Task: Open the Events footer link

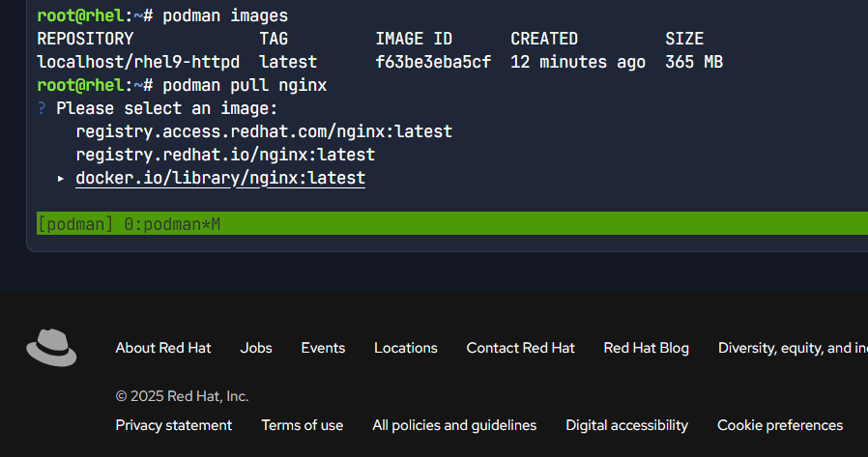Action: tap(323, 348)
